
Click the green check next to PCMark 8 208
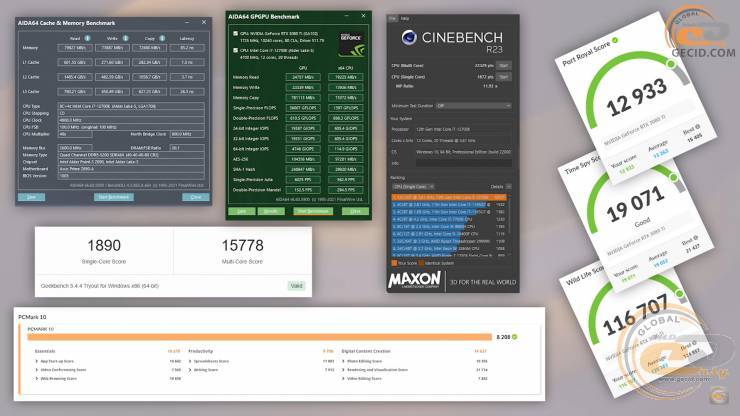click(x=514, y=337)
